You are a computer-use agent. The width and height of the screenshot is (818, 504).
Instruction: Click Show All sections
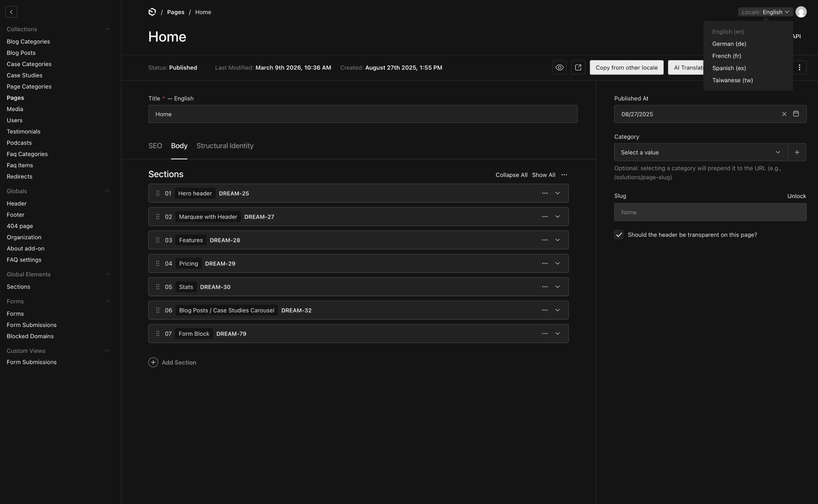(543, 175)
